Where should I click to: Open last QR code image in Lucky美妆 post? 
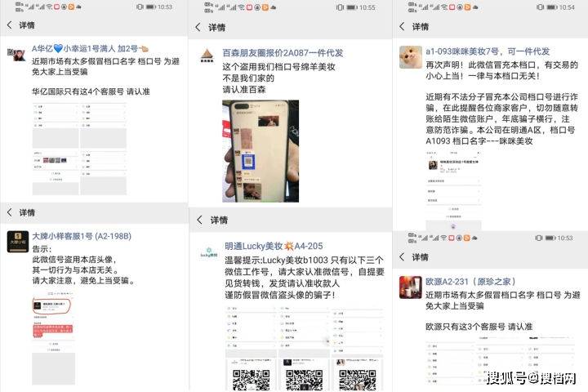358,374
